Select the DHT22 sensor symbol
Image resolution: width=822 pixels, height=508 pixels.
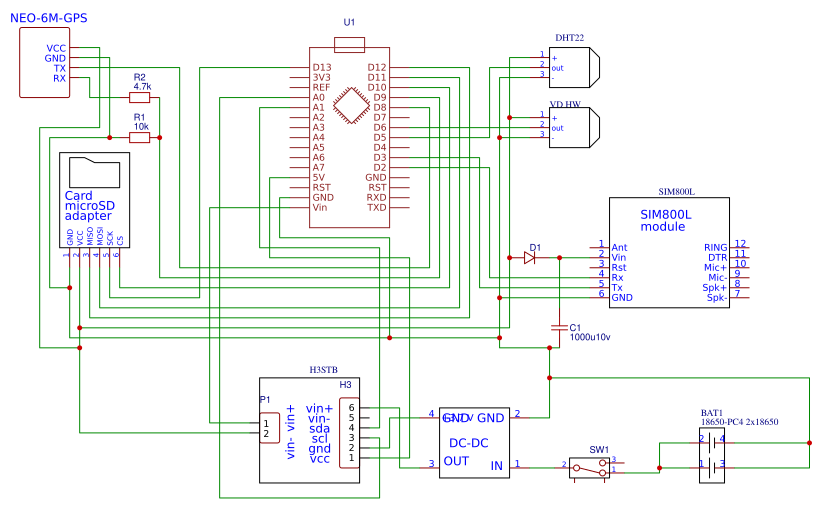click(574, 68)
